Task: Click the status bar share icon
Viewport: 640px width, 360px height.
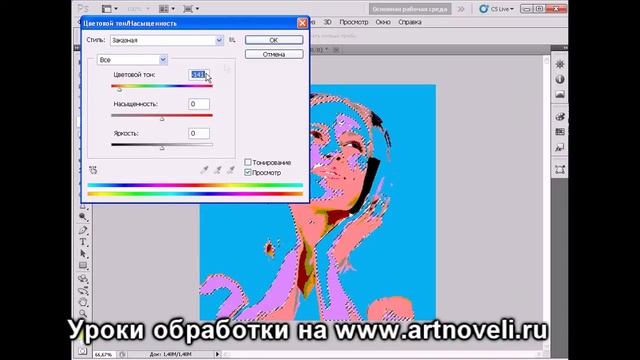Action: (x=122, y=354)
